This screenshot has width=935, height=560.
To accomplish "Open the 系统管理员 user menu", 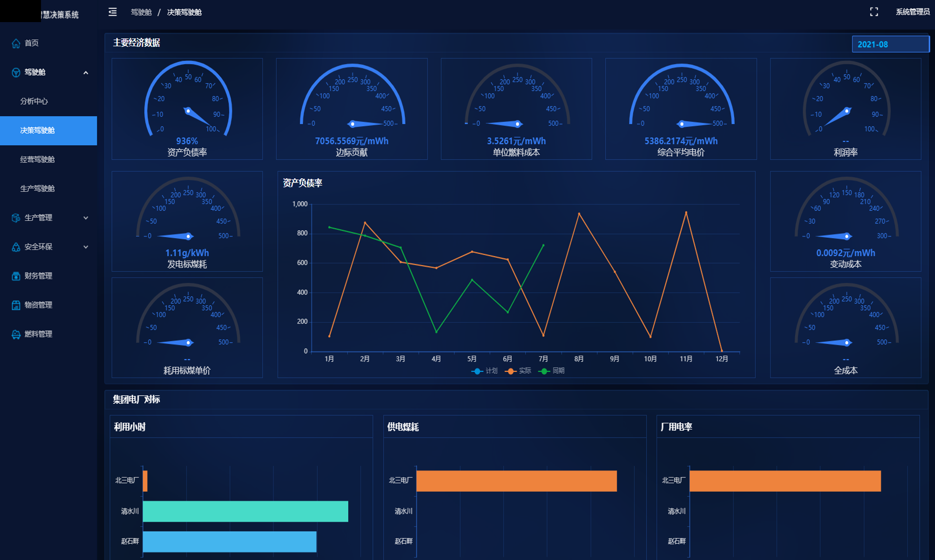I will (x=912, y=12).
